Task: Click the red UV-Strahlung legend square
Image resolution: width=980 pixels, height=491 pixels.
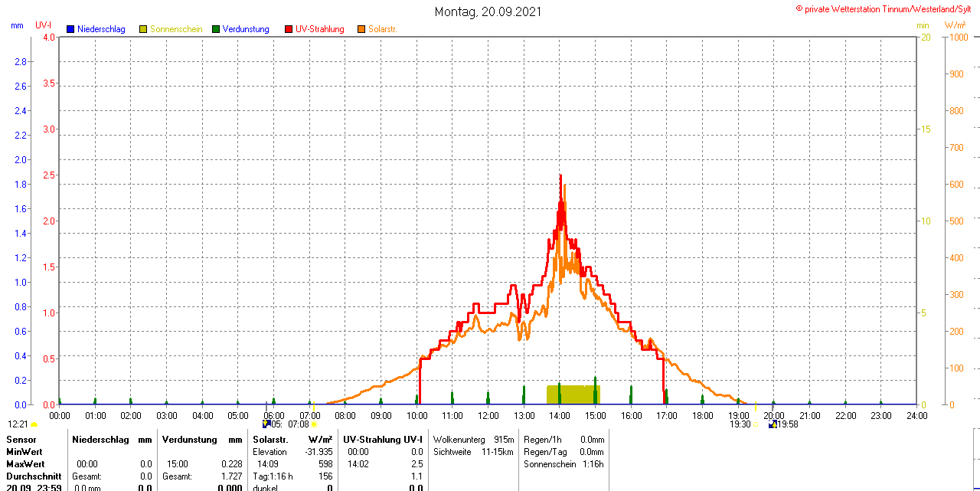Action: (x=289, y=29)
